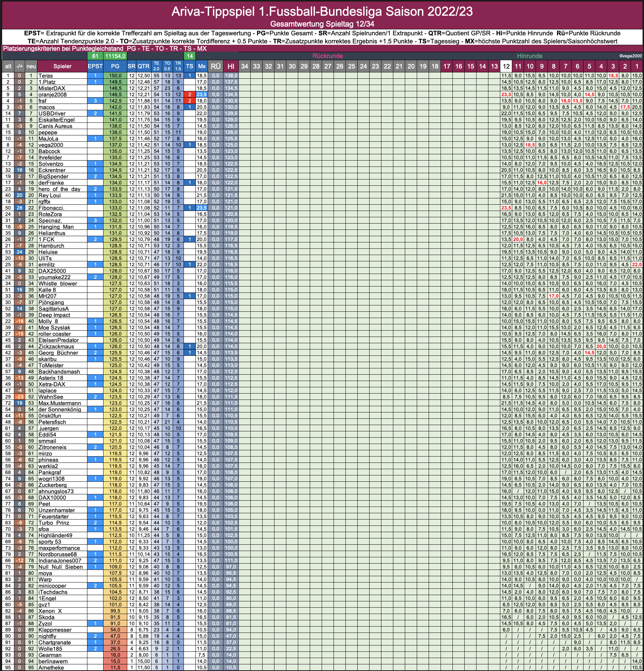The image size is (644, 671).
Task: Click the 'Hinrunde' section label
Action: (530, 56)
